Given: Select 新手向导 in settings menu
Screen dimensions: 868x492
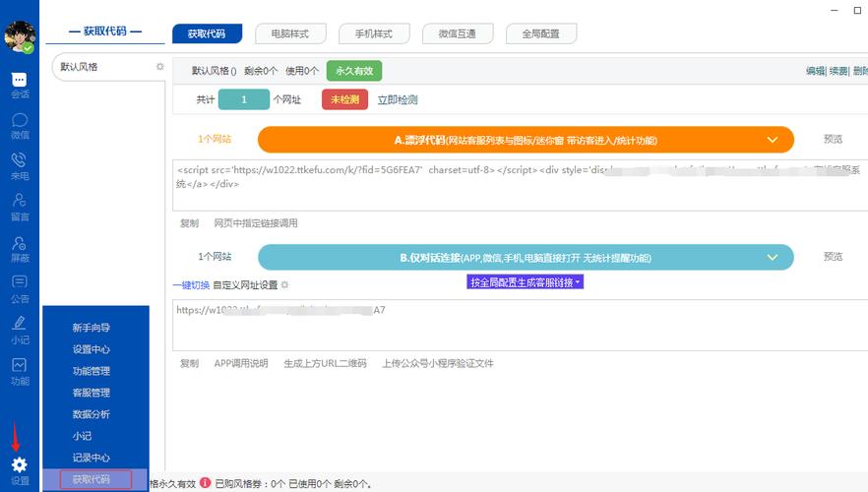Looking at the screenshot, I should coord(92,328).
